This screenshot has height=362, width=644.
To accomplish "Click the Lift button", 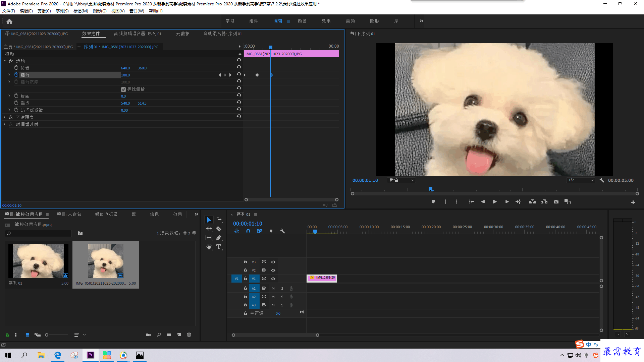I will coord(532,202).
